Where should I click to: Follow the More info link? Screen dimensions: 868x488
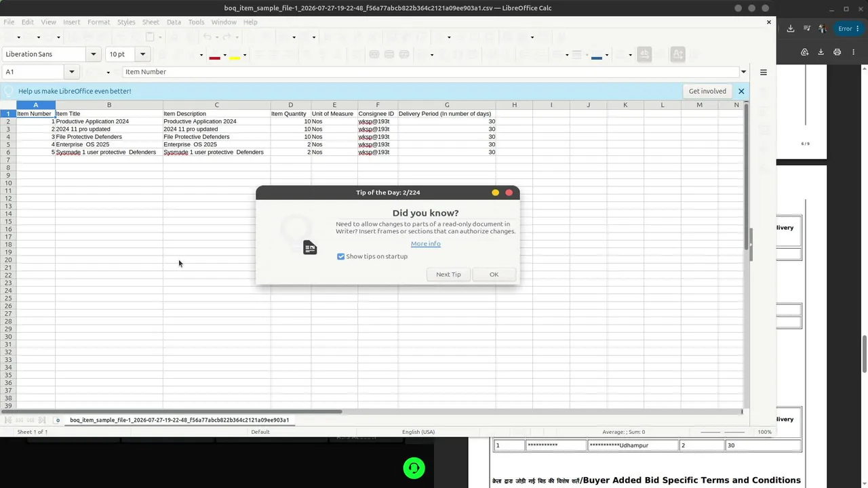(426, 244)
